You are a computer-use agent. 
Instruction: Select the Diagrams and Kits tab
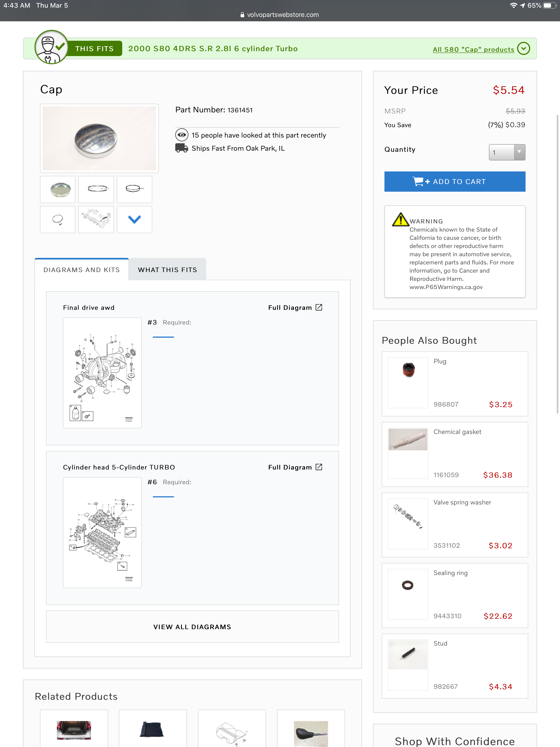pos(82,270)
